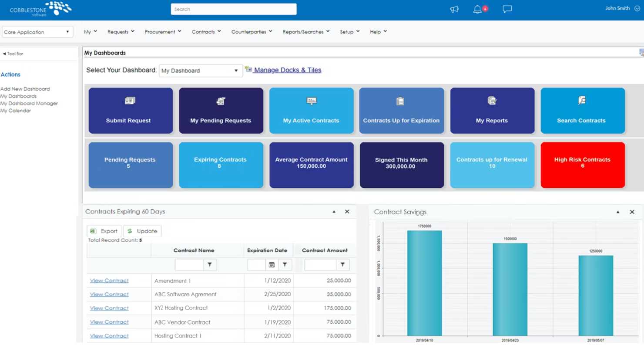The image size is (644, 345).
Task: Open messages via the speech bubble icon
Action: pyautogui.click(x=507, y=9)
